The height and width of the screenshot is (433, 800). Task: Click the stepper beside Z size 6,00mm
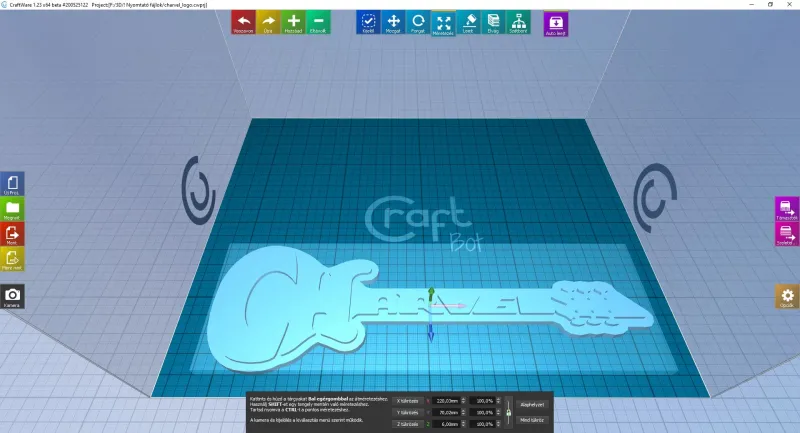pyautogui.click(x=463, y=424)
